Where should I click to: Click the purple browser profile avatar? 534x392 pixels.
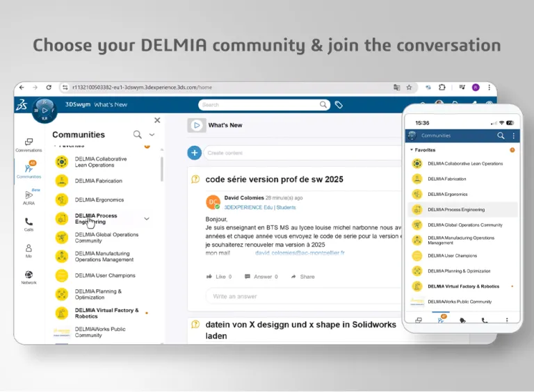476,88
